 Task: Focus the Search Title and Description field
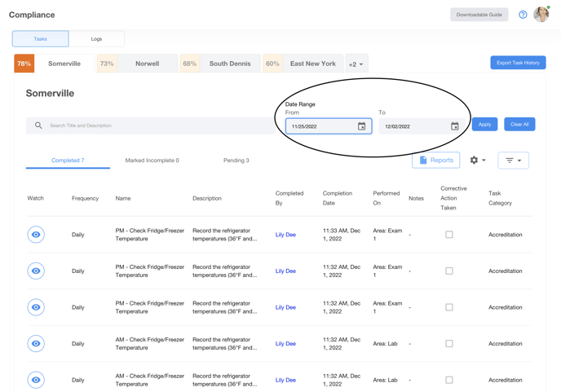tap(151, 126)
